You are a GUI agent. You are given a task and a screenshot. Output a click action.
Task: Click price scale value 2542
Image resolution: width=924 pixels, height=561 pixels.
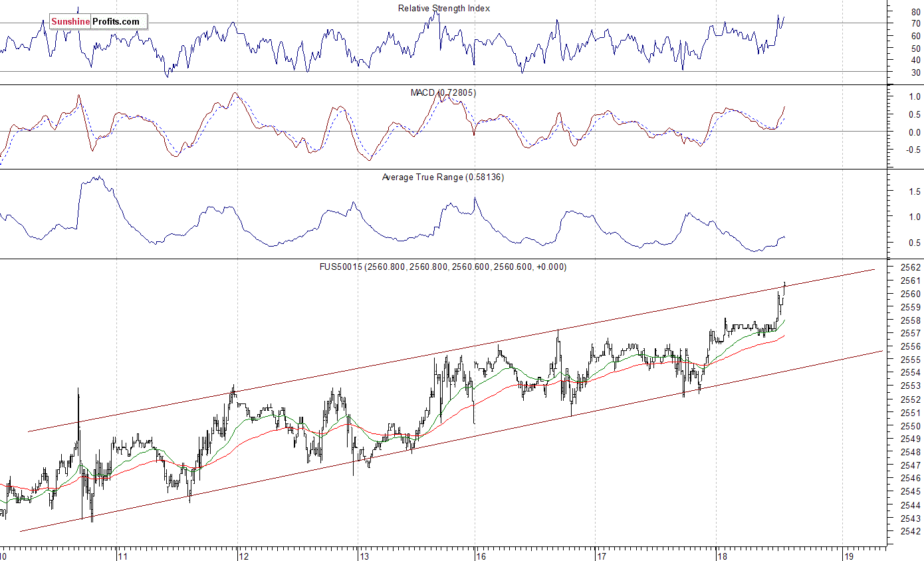point(910,530)
